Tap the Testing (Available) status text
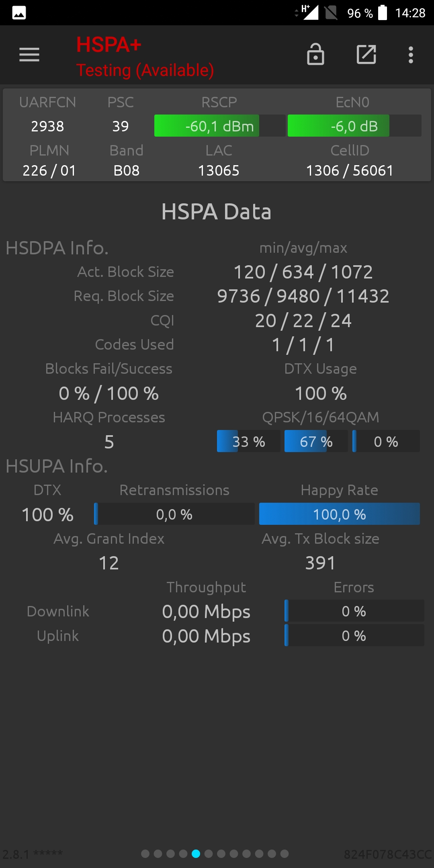 145,70
